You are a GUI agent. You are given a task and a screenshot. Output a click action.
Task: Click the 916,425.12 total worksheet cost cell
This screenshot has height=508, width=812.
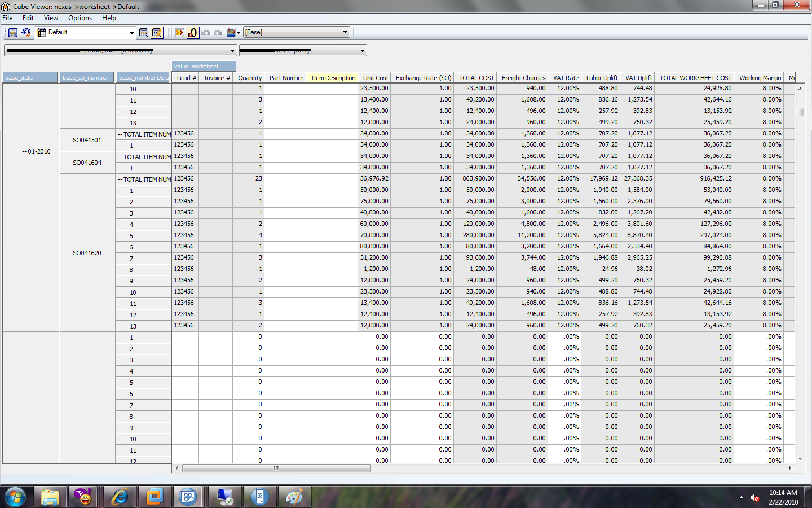[695, 178]
